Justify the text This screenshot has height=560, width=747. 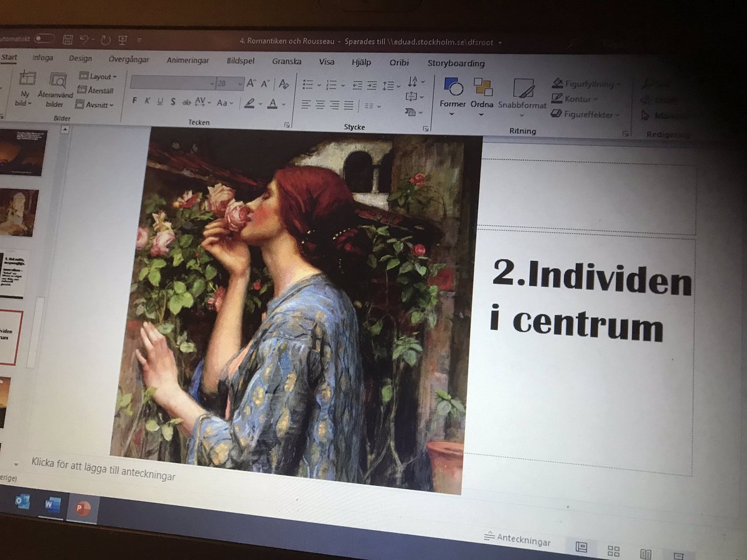tap(349, 105)
